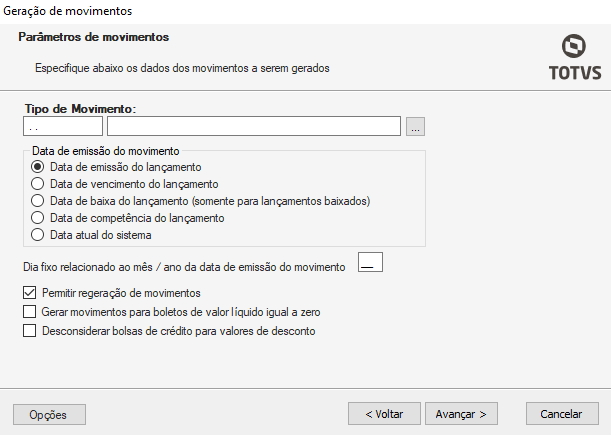Screen dimensions: 611x435
Task: Select Data de vencimento do lançamento
Action: point(39,184)
